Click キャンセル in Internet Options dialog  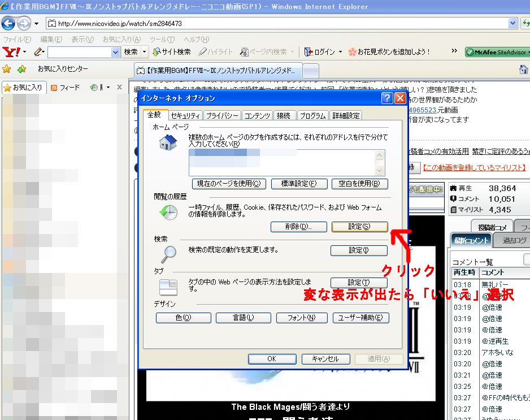point(325,359)
